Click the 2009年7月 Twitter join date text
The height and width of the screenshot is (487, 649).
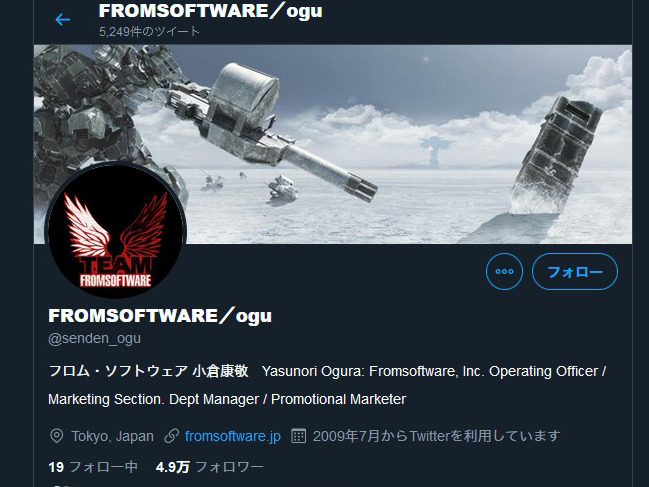436,436
